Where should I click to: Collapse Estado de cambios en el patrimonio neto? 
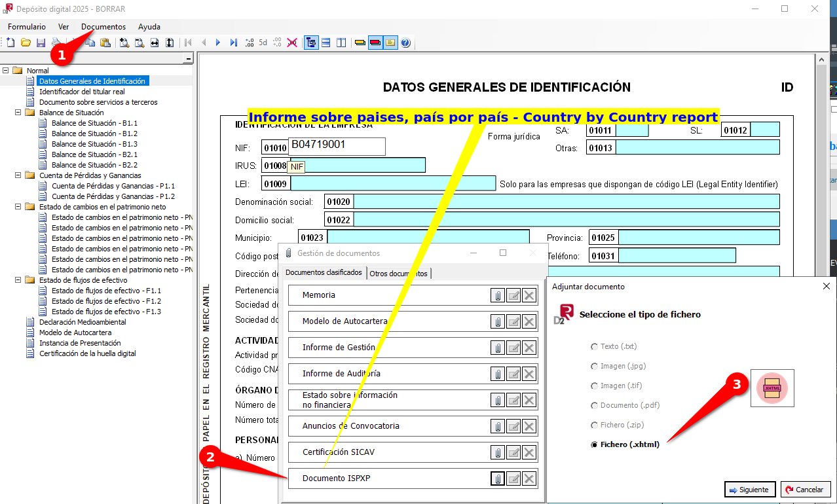coord(18,206)
